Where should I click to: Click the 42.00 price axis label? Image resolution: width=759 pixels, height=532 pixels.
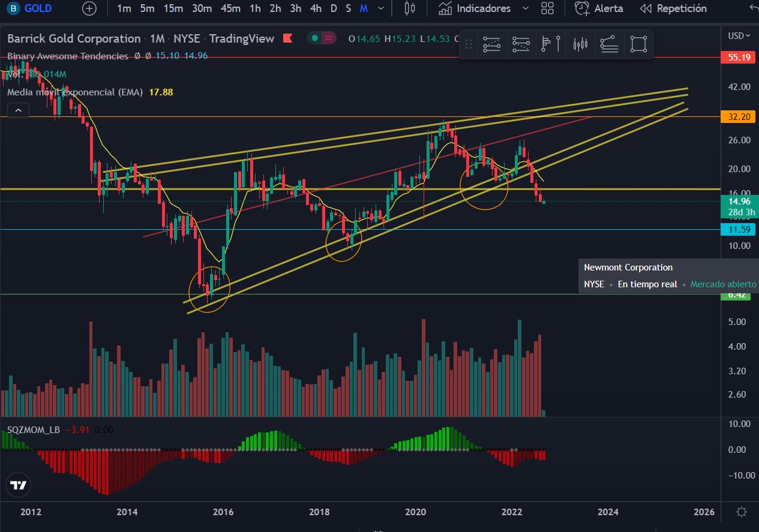[x=738, y=87]
